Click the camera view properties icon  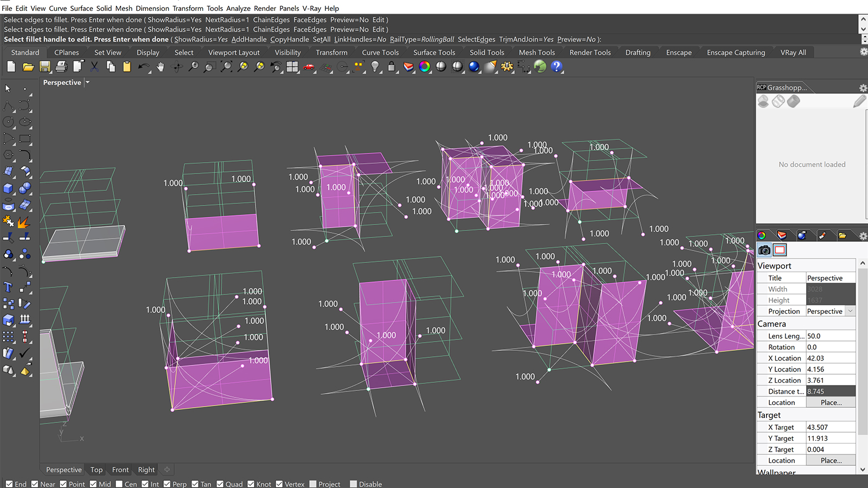[764, 250]
